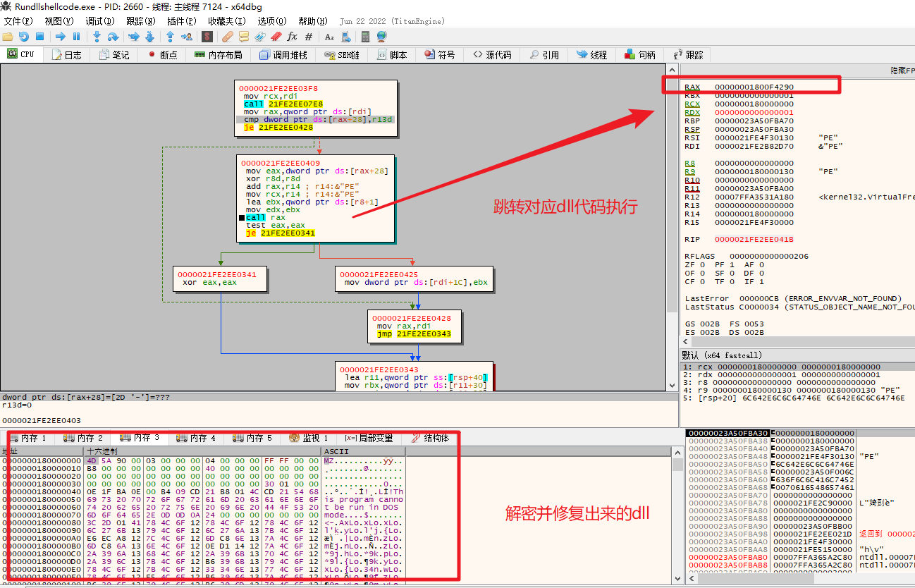Select the 内存 2 dump tab
Viewport: 915px width, 588px height.
(83, 438)
